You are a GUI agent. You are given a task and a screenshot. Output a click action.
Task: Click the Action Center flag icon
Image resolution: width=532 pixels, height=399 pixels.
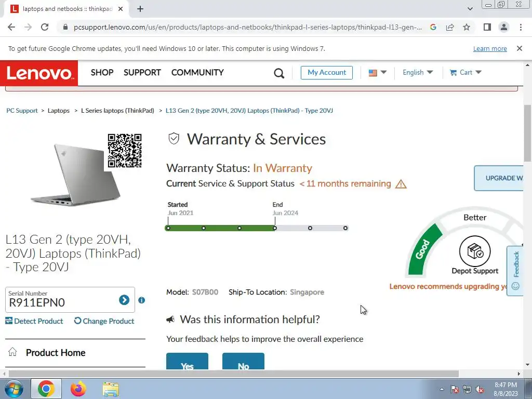click(455, 390)
